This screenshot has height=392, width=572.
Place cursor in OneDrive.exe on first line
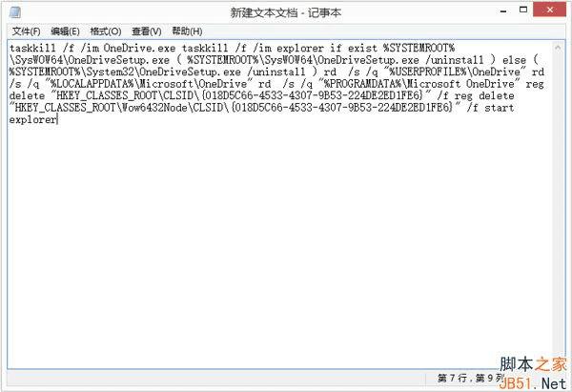[x=139, y=48]
